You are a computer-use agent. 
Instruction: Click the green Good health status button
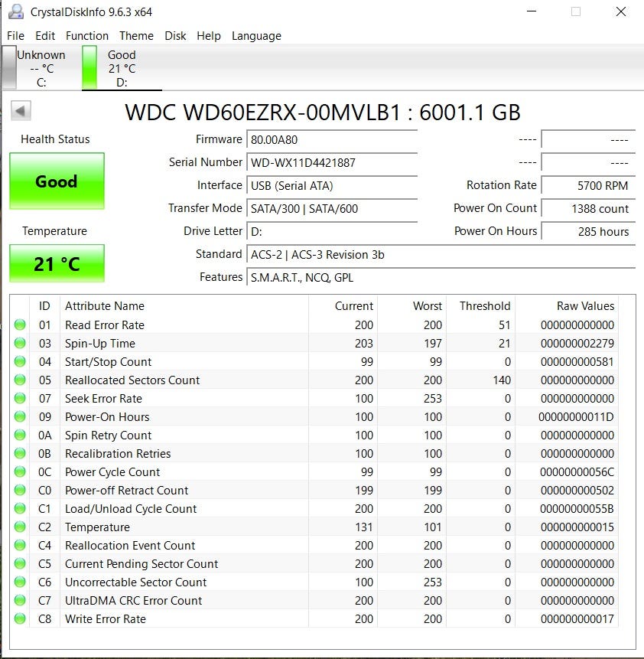click(57, 181)
